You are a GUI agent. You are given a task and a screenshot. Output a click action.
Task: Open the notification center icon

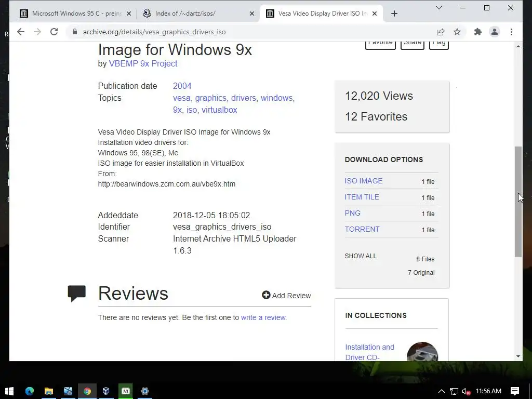click(x=515, y=391)
